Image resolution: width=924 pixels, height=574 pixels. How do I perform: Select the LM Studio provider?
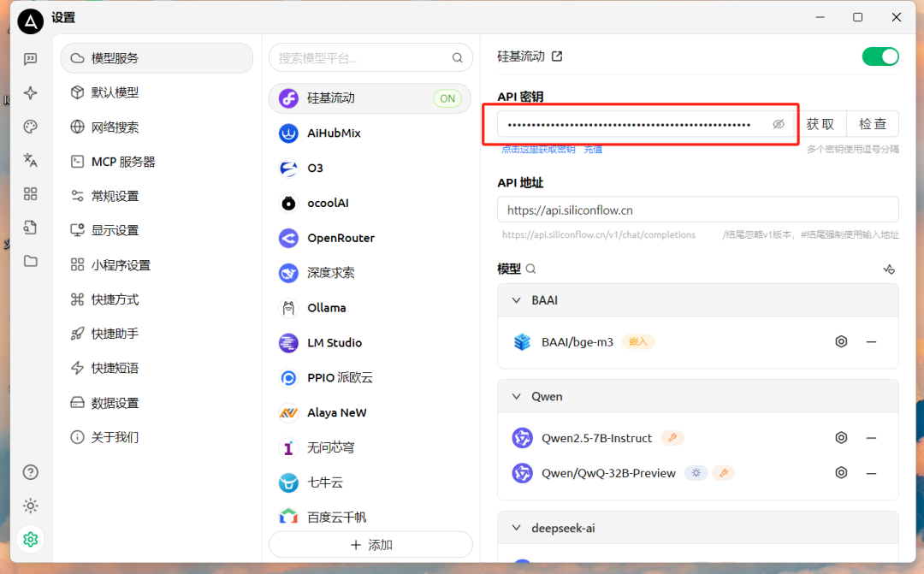(370, 343)
